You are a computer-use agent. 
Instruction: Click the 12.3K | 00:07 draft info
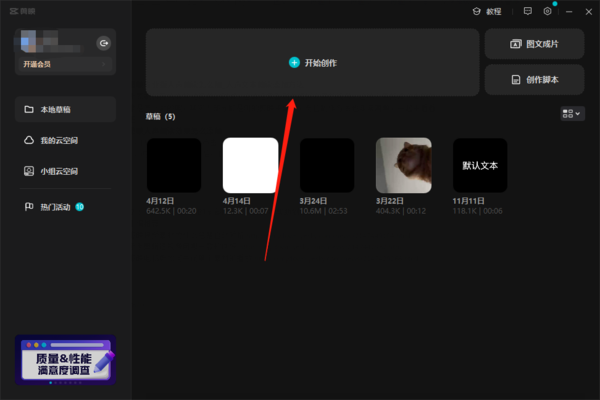click(x=245, y=211)
